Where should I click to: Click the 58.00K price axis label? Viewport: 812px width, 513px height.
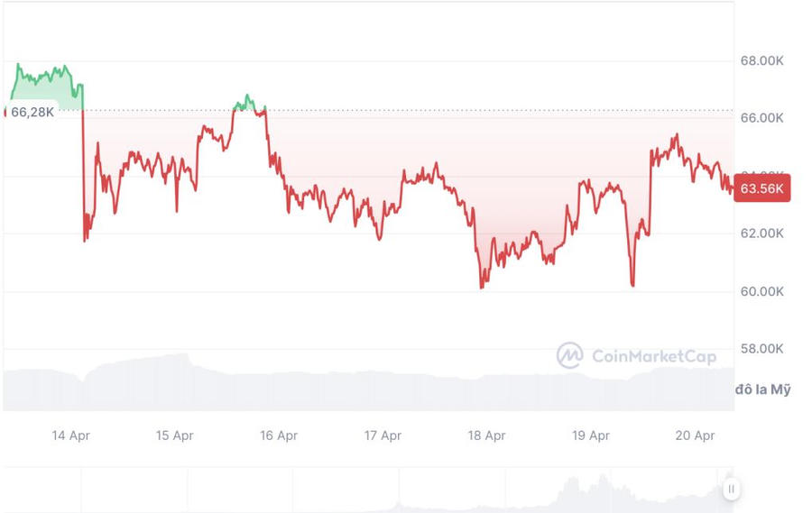761,349
